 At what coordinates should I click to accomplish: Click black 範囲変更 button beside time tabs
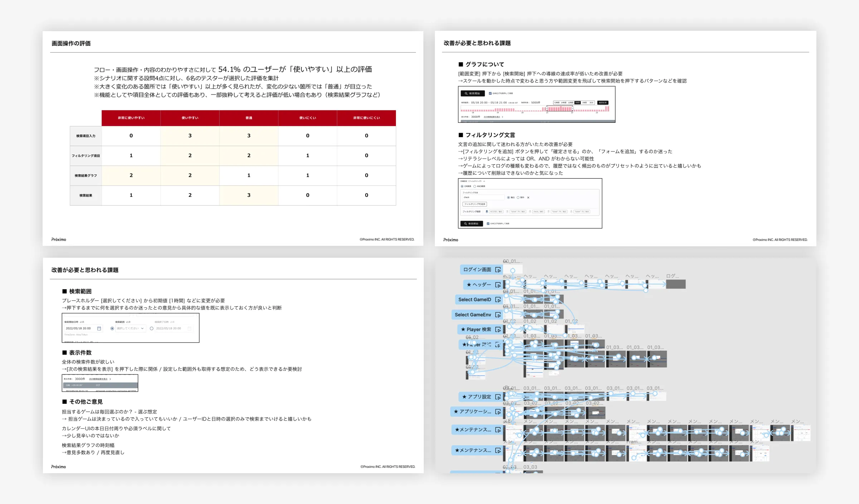click(x=603, y=103)
